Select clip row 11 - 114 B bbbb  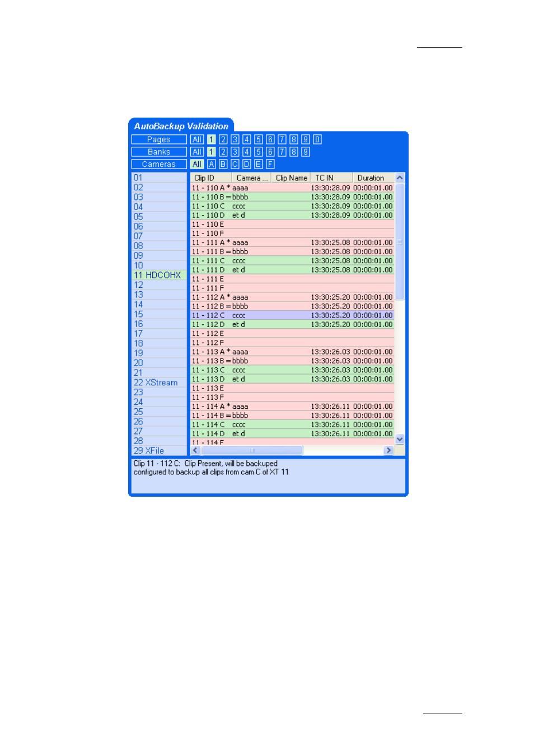[292, 416]
